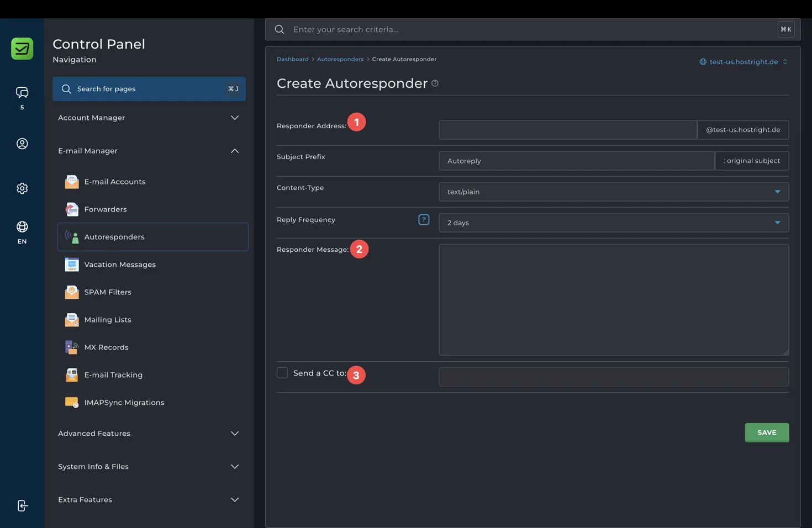Click the top search criteria field

click(x=533, y=29)
